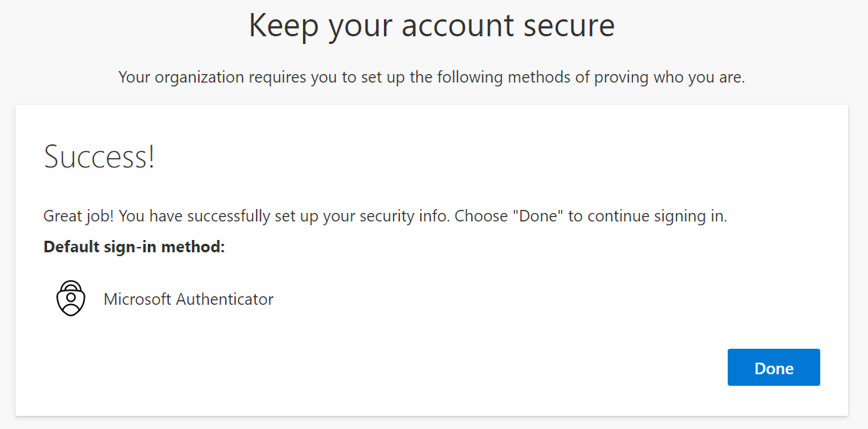This screenshot has width=868, height=429.
Task: Click the Default sign-in method label
Action: click(x=134, y=248)
